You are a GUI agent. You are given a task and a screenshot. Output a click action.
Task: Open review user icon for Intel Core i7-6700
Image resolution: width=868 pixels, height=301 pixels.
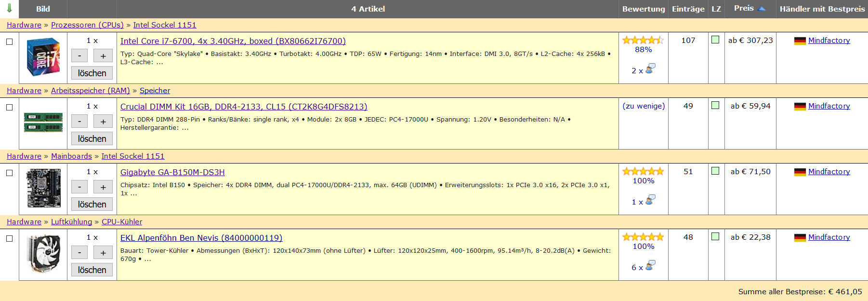650,69
